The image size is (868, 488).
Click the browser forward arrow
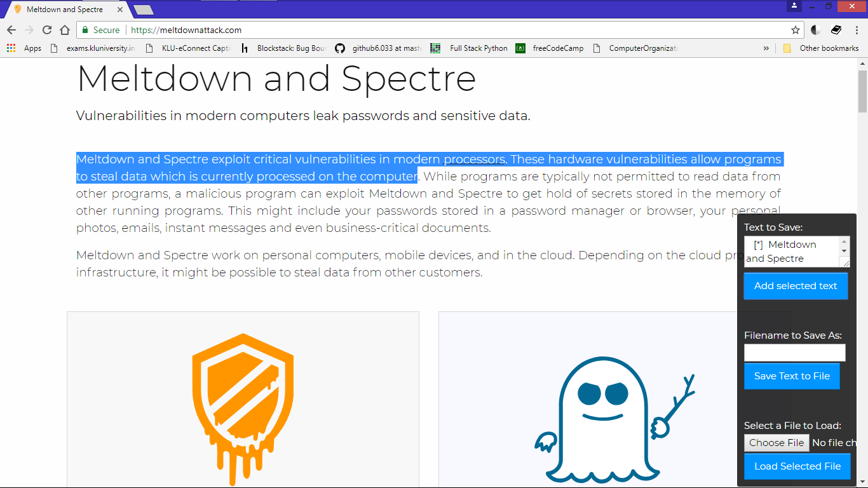tap(29, 30)
